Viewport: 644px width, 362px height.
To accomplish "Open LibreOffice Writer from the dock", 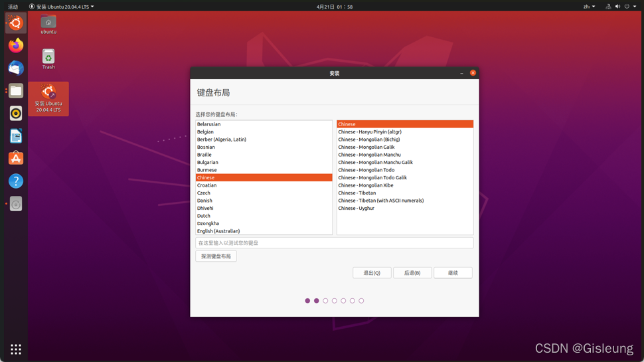I will [16, 136].
